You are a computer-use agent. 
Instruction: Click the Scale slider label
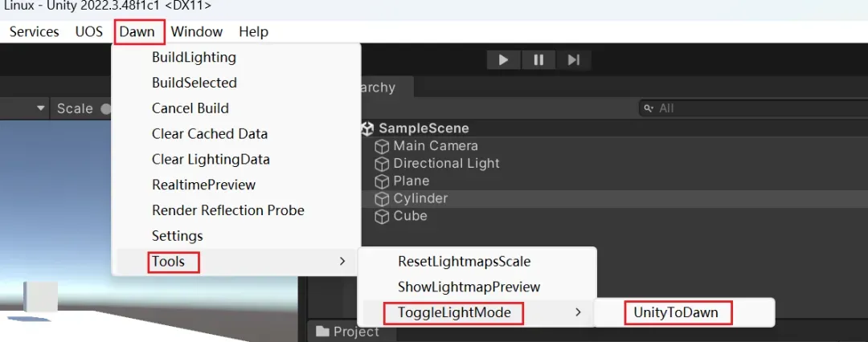[x=75, y=108]
